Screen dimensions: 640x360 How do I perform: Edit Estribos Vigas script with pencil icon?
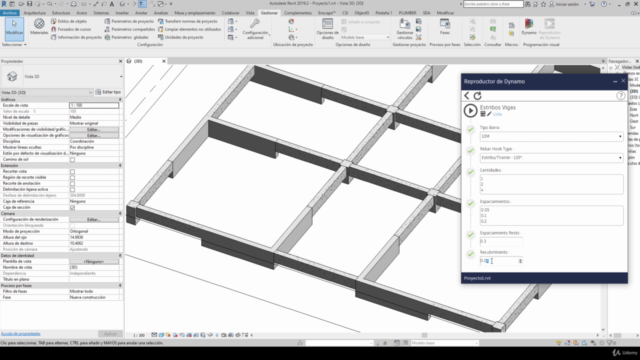pyautogui.click(x=489, y=114)
